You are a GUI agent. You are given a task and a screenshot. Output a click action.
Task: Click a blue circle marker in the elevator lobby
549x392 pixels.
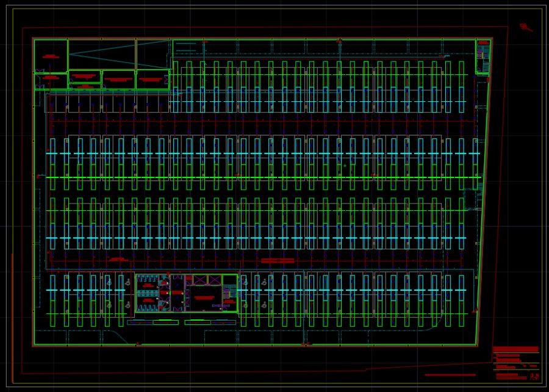(177, 285)
